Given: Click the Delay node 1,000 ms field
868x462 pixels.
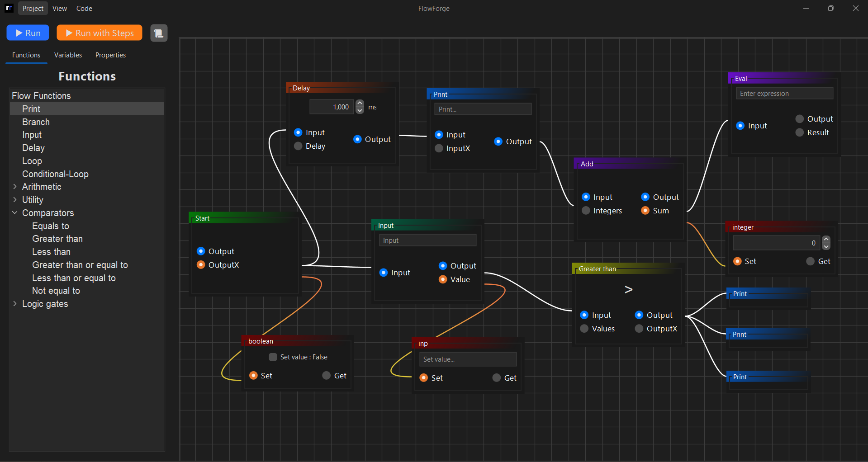Looking at the screenshot, I should pyautogui.click(x=332, y=107).
